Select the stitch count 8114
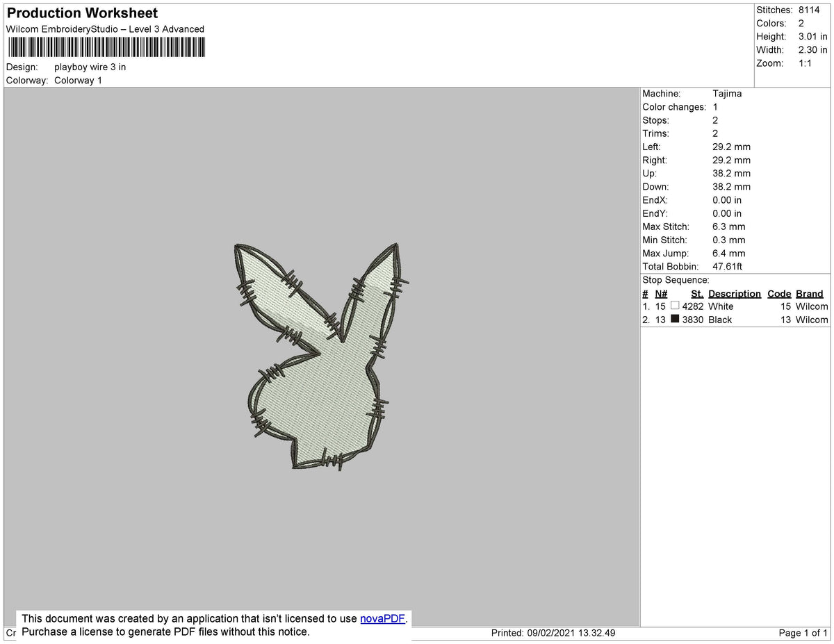Viewport: 834px width, 644px height. 809,10
